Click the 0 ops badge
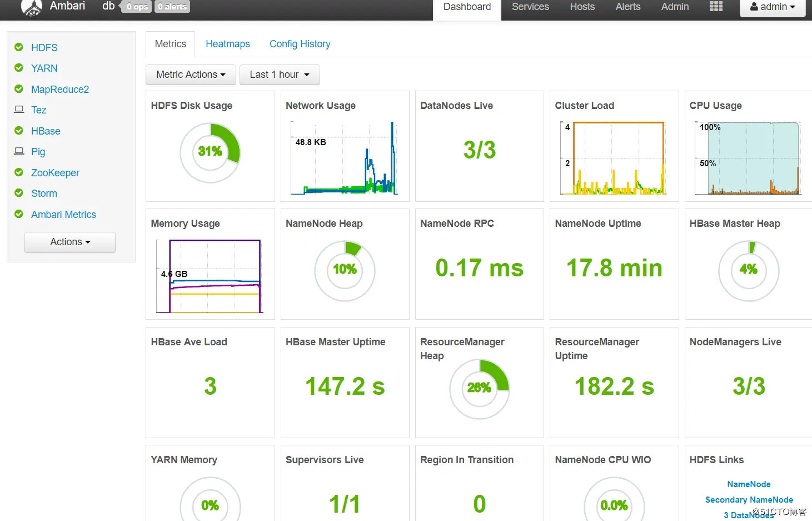812x521 pixels. (x=137, y=7)
